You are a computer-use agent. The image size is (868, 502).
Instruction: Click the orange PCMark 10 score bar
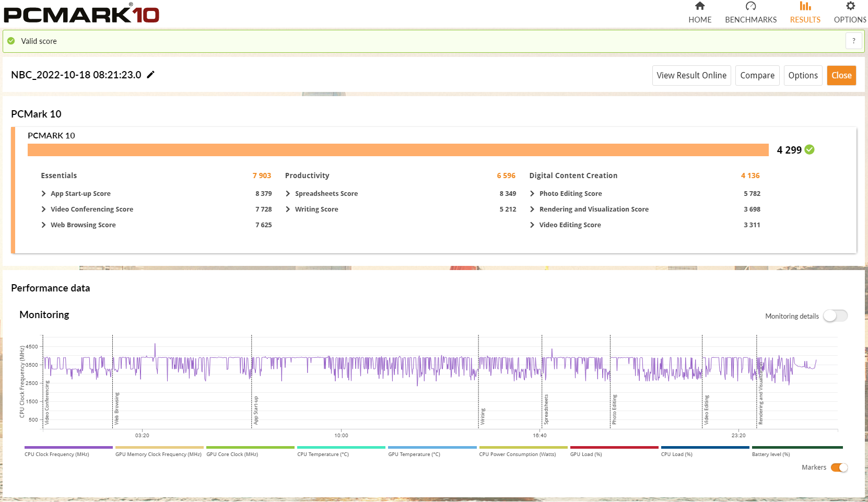pyautogui.click(x=398, y=150)
